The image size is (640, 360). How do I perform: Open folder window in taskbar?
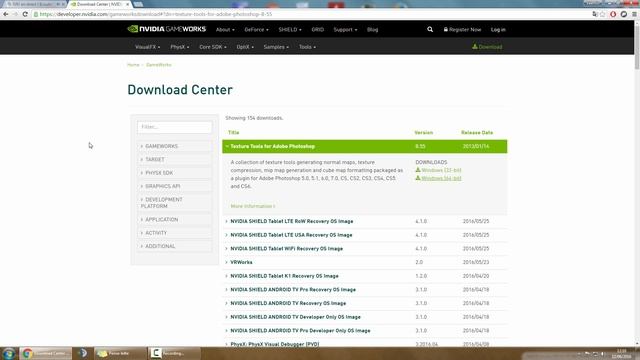tap(120, 353)
